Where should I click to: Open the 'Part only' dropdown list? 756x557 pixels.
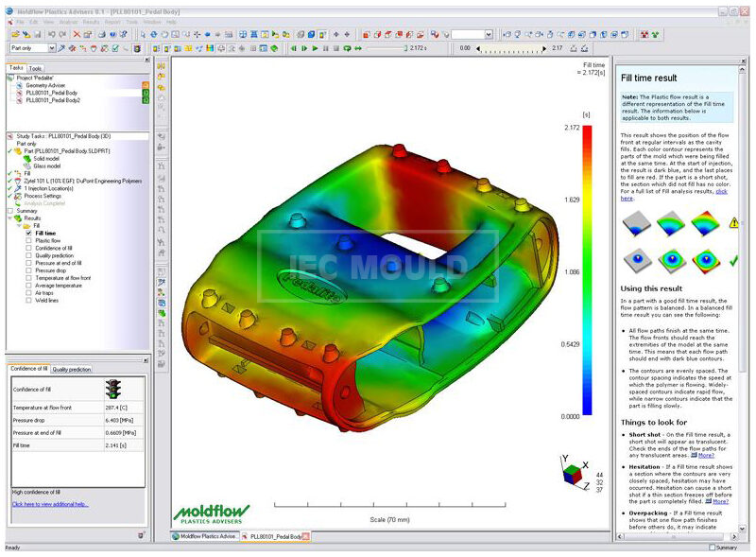(x=51, y=47)
